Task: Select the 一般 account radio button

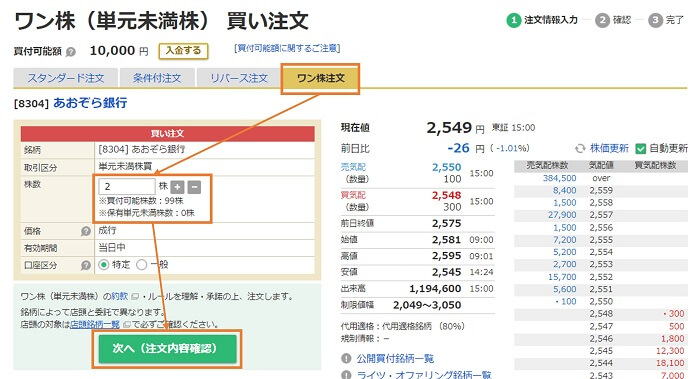Action: 142,265
